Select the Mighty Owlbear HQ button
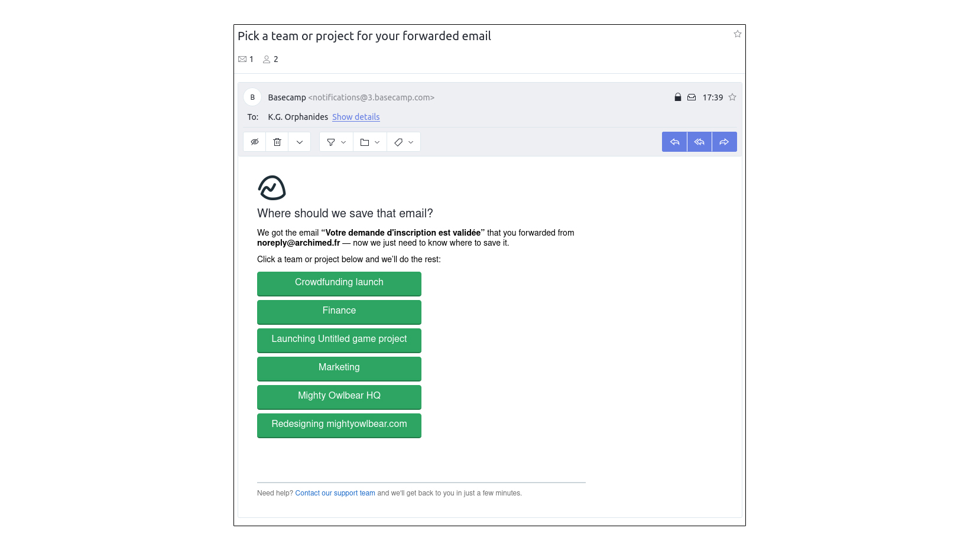The width and height of the screenshot is (980, 551). coord(339,396)
